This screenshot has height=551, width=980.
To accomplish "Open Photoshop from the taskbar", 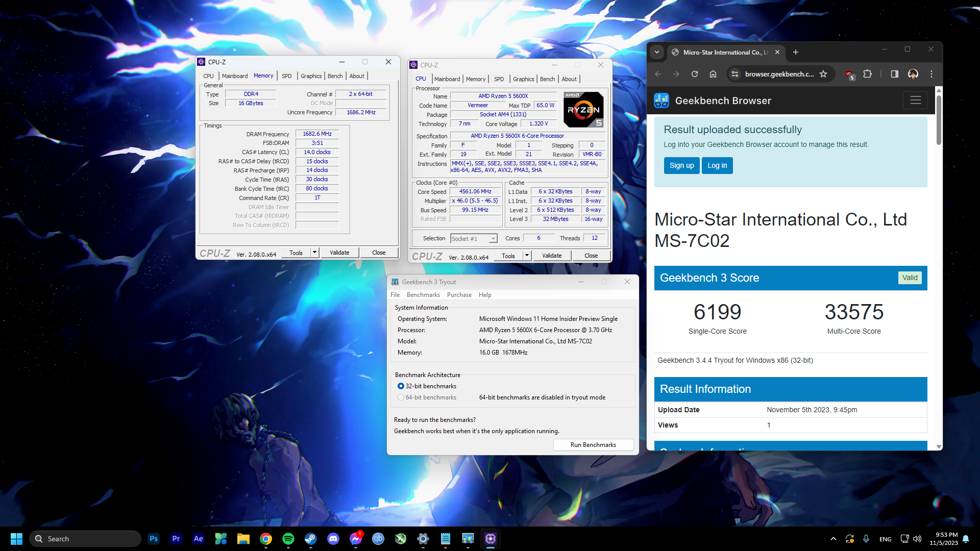I will 154,539.
